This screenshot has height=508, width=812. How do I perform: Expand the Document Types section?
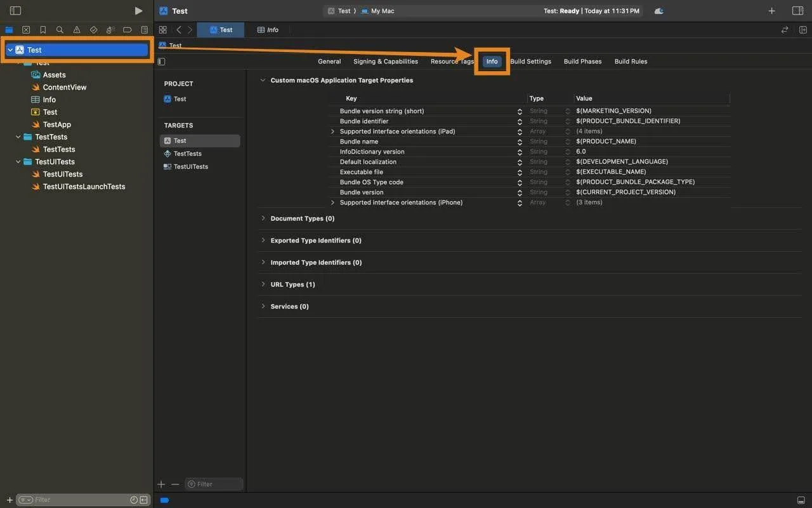263,218
